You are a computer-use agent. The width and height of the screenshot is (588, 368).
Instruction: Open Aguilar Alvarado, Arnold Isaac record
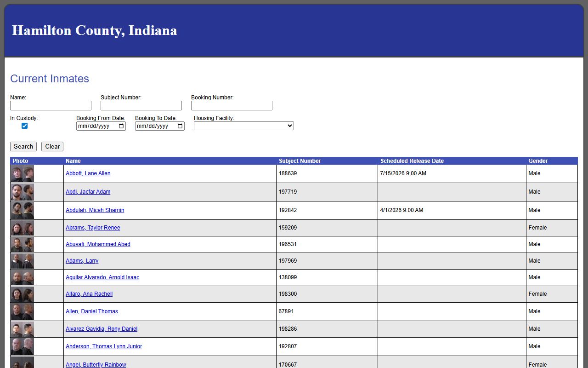pos(102,277)
